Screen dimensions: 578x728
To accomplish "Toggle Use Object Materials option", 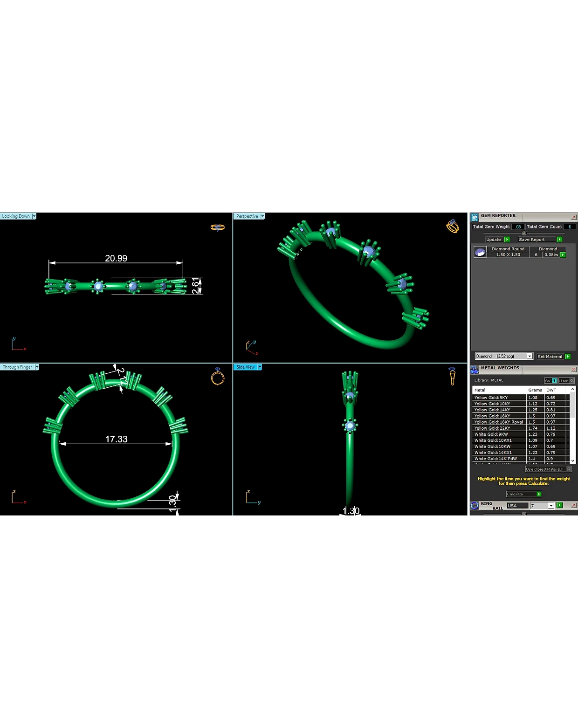I will 548,469.
